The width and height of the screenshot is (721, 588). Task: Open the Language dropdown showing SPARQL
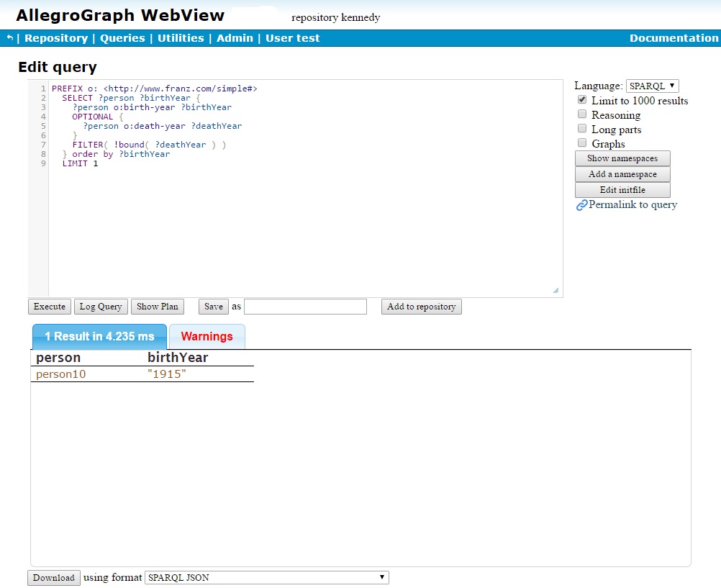point(652,86)
